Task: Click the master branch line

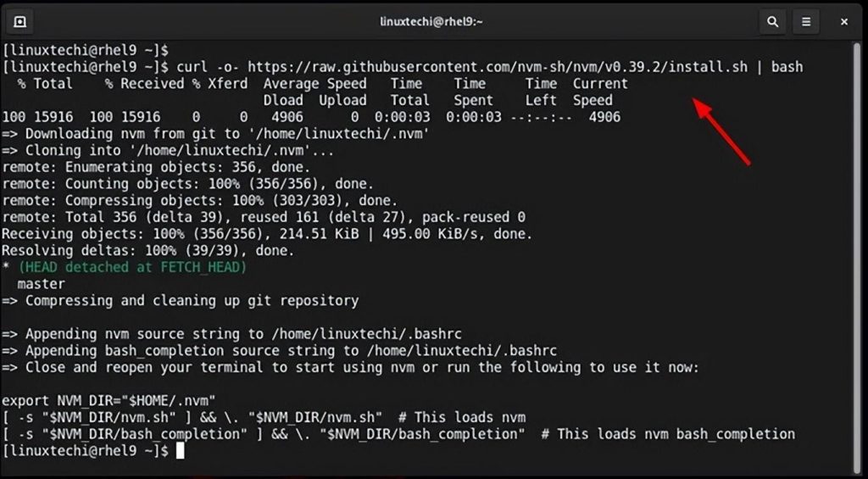Action: 41,284
